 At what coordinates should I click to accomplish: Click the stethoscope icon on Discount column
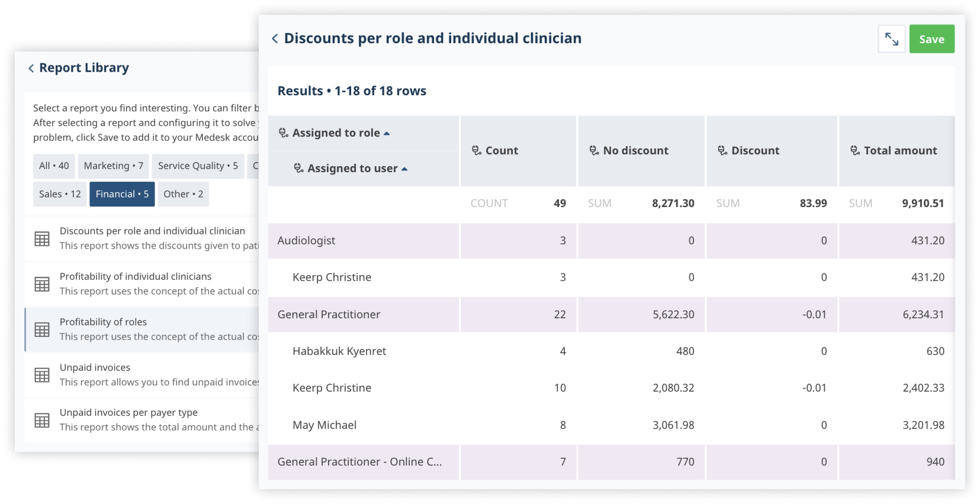pyautogui.click(x=722, y=151)
